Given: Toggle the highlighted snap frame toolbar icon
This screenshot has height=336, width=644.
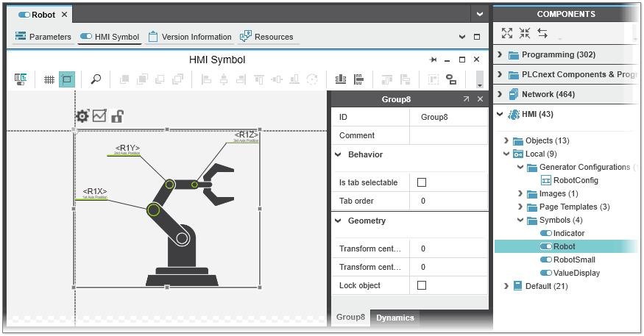Looking at the screenshot, I should 67,79.
